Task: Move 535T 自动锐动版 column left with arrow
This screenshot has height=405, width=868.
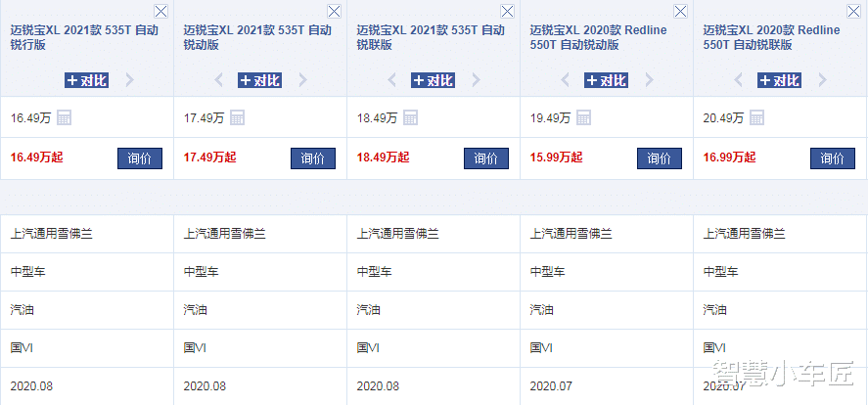Action: pos(218,80)
